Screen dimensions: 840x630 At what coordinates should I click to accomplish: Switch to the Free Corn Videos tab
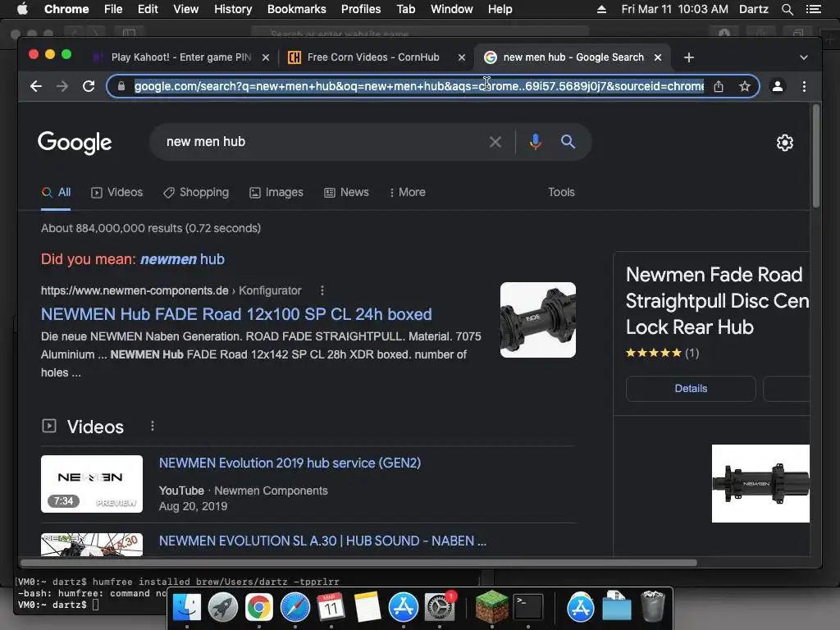pos(373,57)
